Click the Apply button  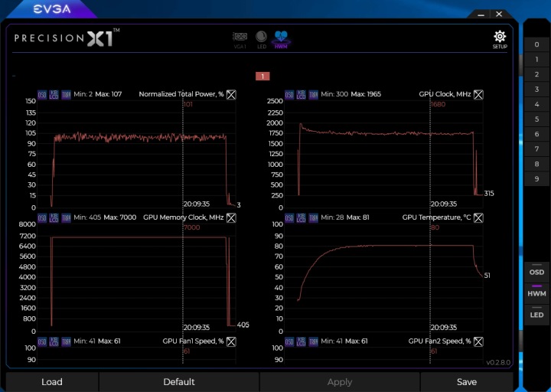(340, 382)
